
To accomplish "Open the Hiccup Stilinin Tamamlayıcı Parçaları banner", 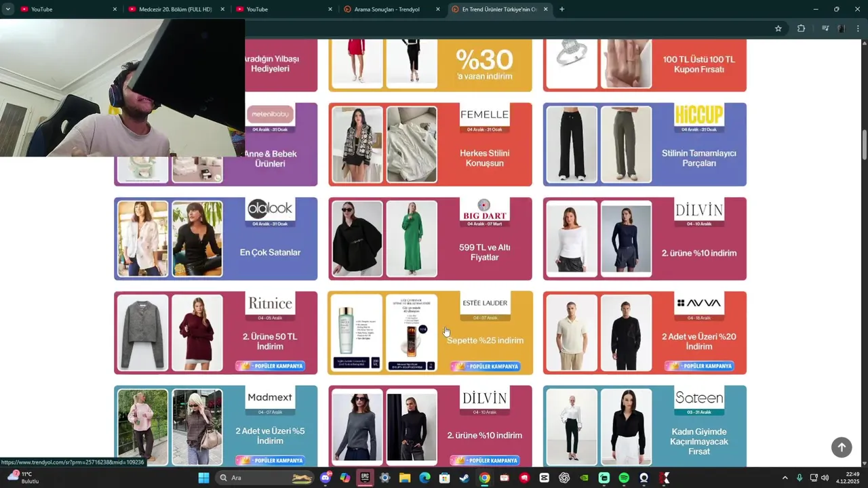I will pos(644,144).
